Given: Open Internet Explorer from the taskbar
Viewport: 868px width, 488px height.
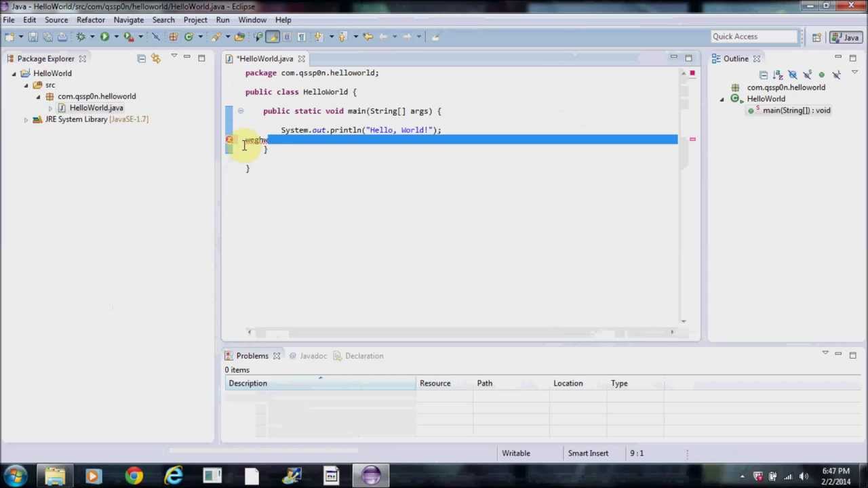Looking at the screenshot, I should click(x=174, y=476).
